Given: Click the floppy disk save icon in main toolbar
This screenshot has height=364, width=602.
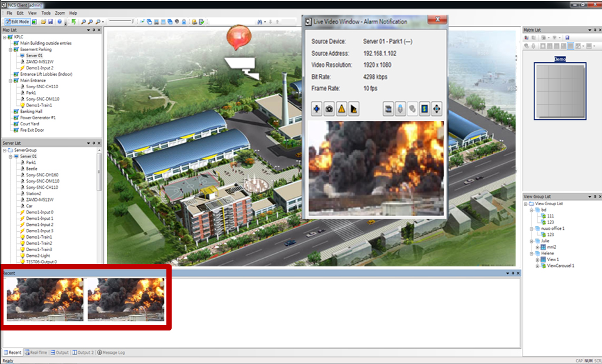Looking at the screenshot, I should pyautogui.click(x=51, y=22).
